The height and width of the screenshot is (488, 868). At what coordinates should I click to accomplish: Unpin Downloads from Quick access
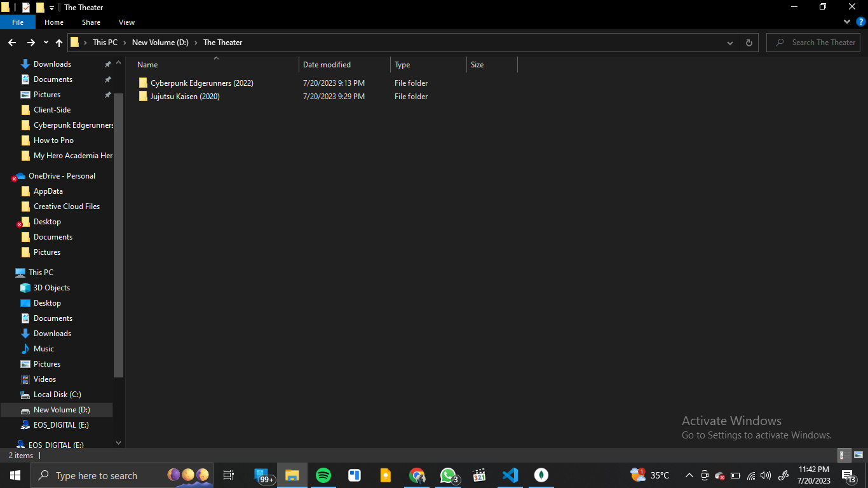(x=107, y=64)
